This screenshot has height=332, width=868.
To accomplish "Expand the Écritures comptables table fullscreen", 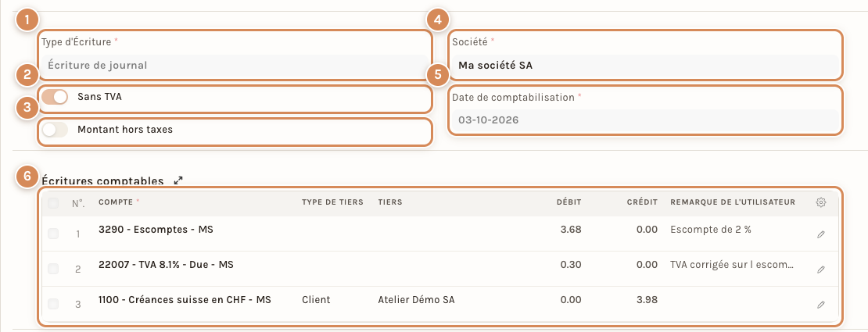I will click(x=178, y=180).
